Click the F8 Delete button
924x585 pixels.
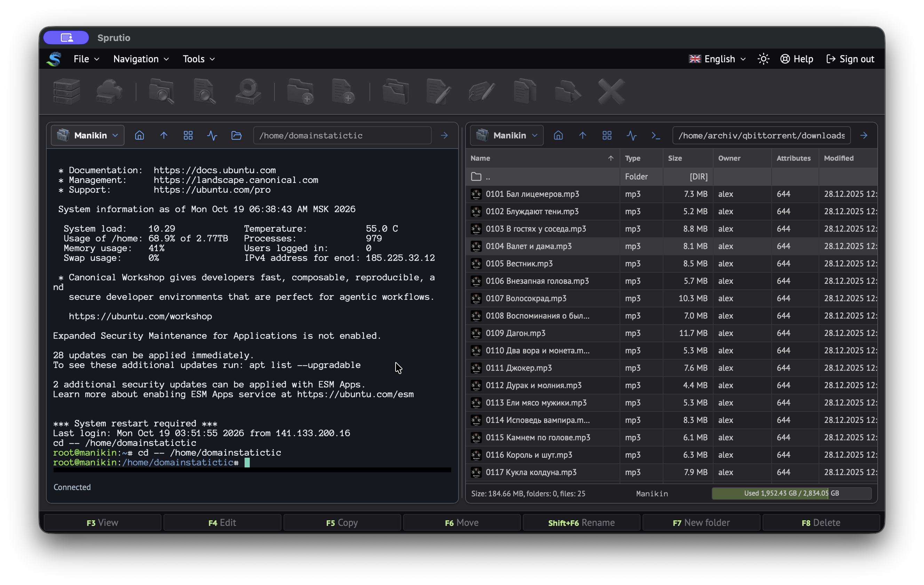pos(821,522)
